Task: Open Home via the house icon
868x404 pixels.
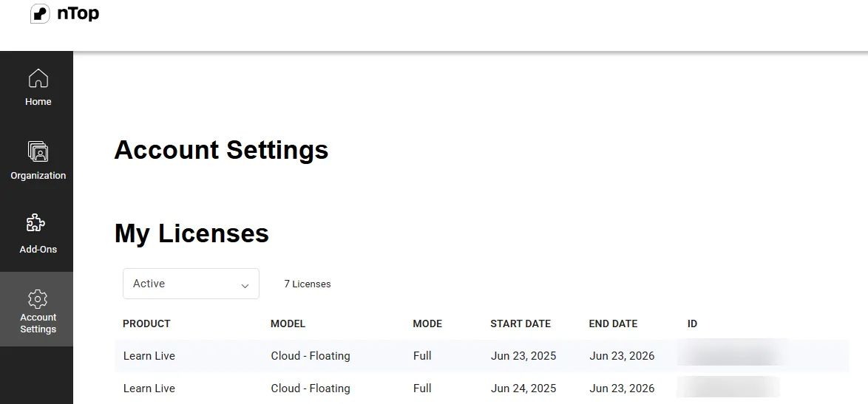Action: pyautogui.click(x=38, y=78)
